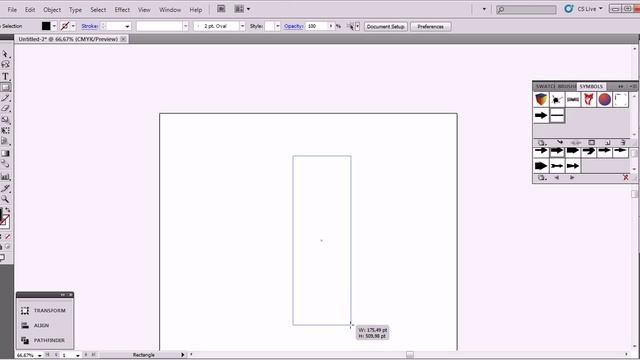Click Symbol Options icon
Viewport: 640px width, 360px height.
coord(591,142)
